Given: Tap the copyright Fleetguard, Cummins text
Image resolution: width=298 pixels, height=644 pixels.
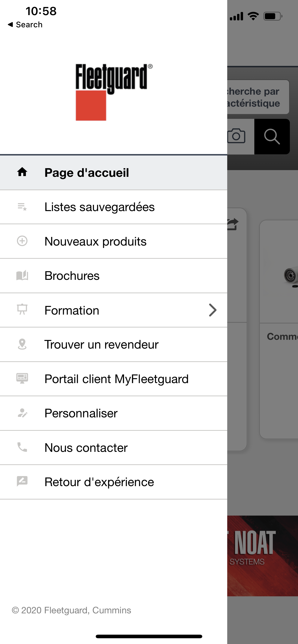Looking at the screenshot, I should pyautogui.click(x=71, y=610).
